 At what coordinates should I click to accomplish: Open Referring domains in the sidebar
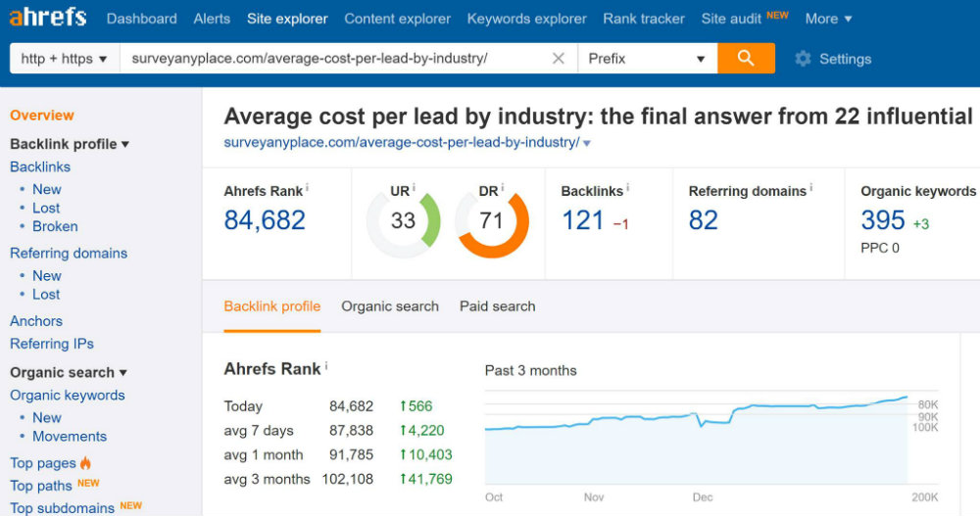pos(69,253)
